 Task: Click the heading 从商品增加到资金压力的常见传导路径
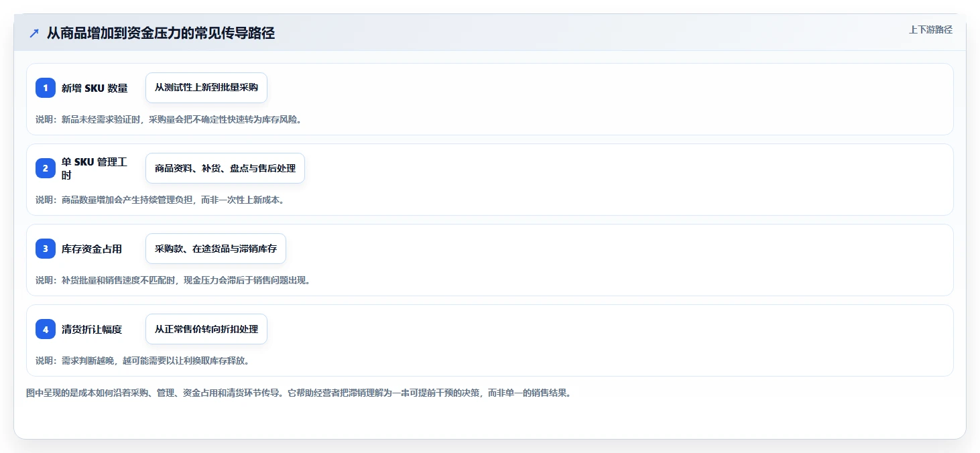point(161,34)
